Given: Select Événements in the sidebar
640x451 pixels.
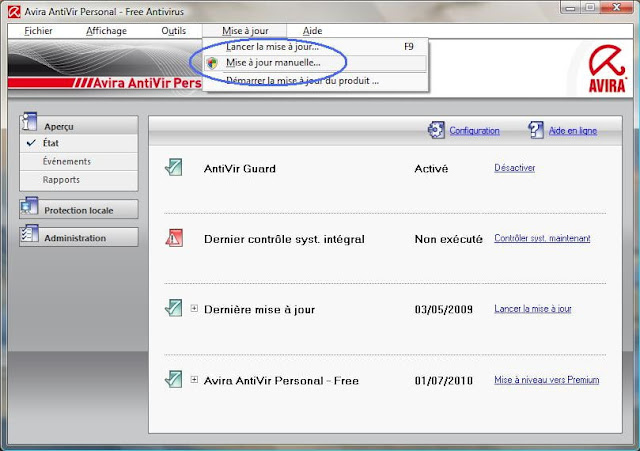Looking at the screenshot, I should pyautogui.click(x=78, y=162).
